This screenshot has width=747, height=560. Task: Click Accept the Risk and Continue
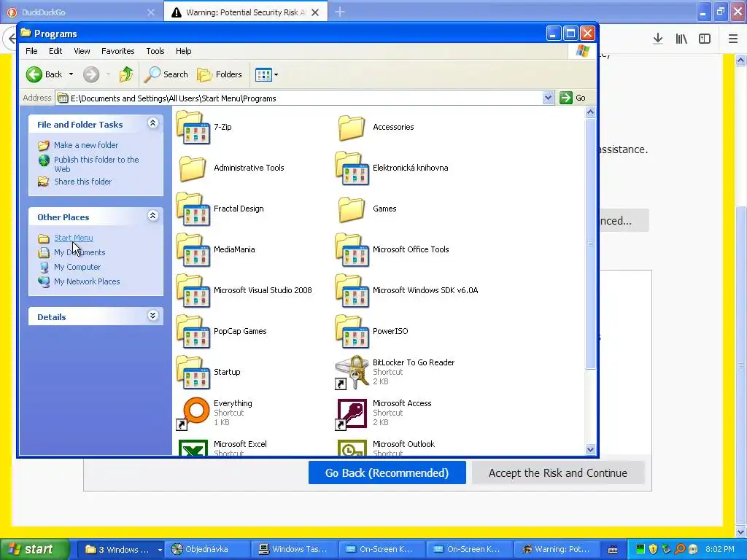point(558,472)
